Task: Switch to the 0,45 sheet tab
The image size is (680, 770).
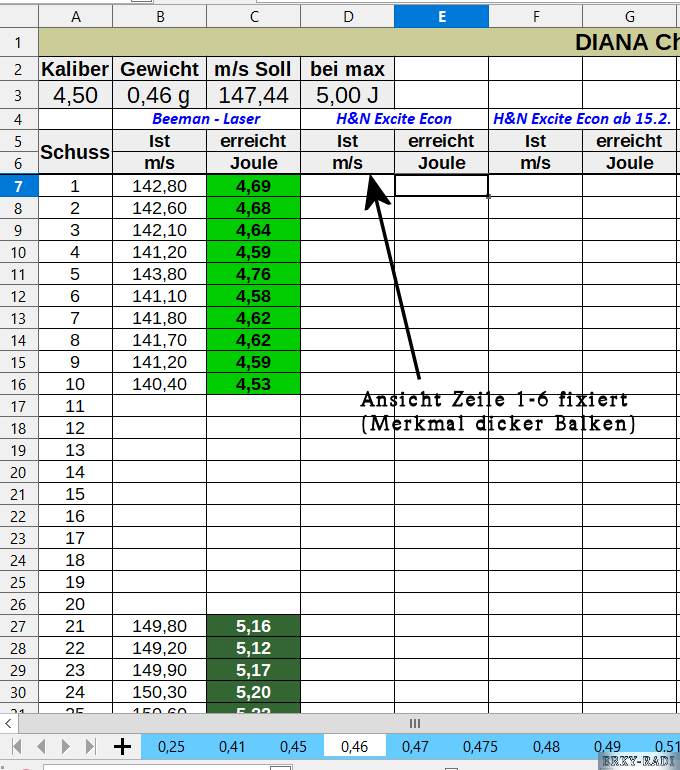Action: coord(293,747)
